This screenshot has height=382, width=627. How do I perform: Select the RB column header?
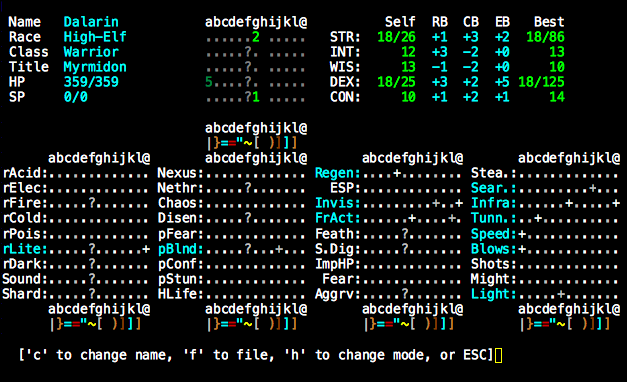pyautogui.click(x=440, y=22)
